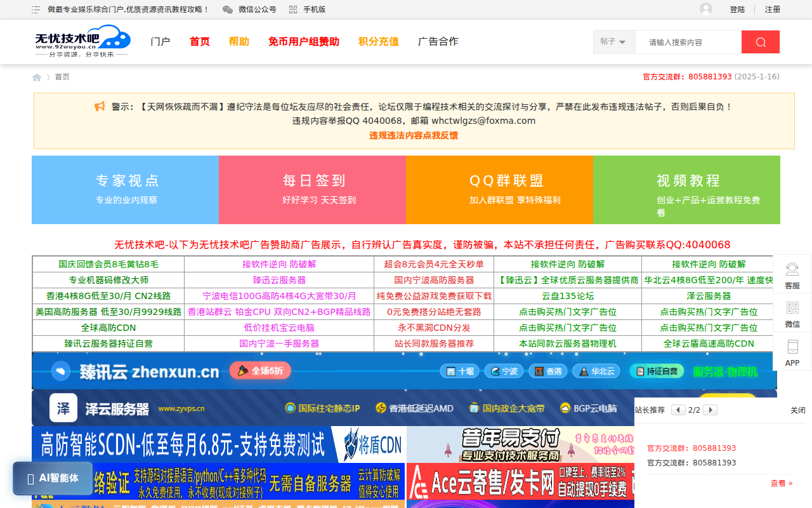Open the 帖子 search category dropdown

tap(612, 41)
